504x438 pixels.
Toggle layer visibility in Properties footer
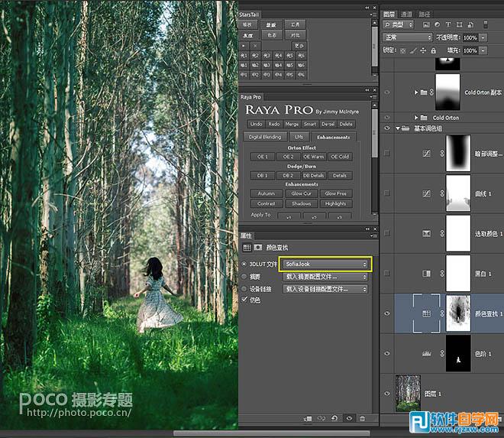click(x=349, y=418)
